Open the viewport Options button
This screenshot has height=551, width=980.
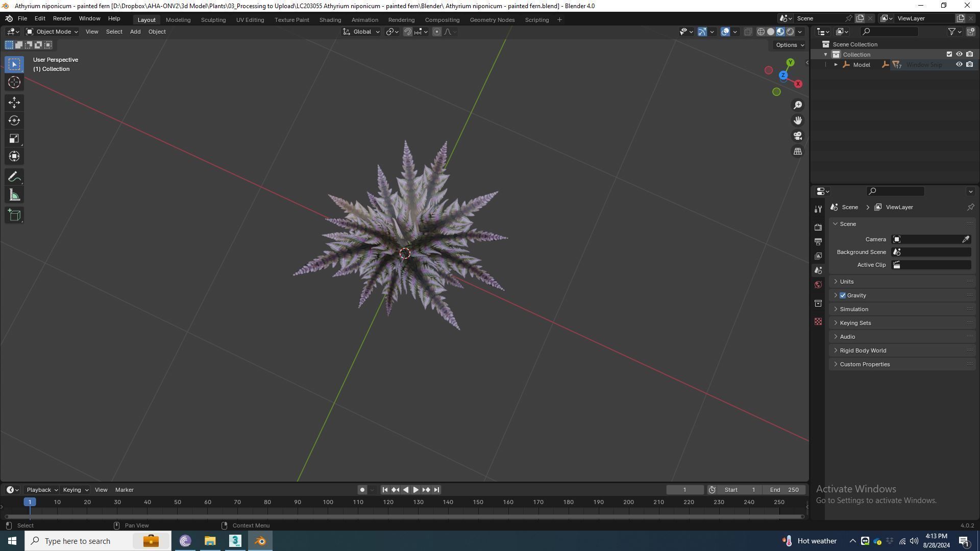coord(789,45)
